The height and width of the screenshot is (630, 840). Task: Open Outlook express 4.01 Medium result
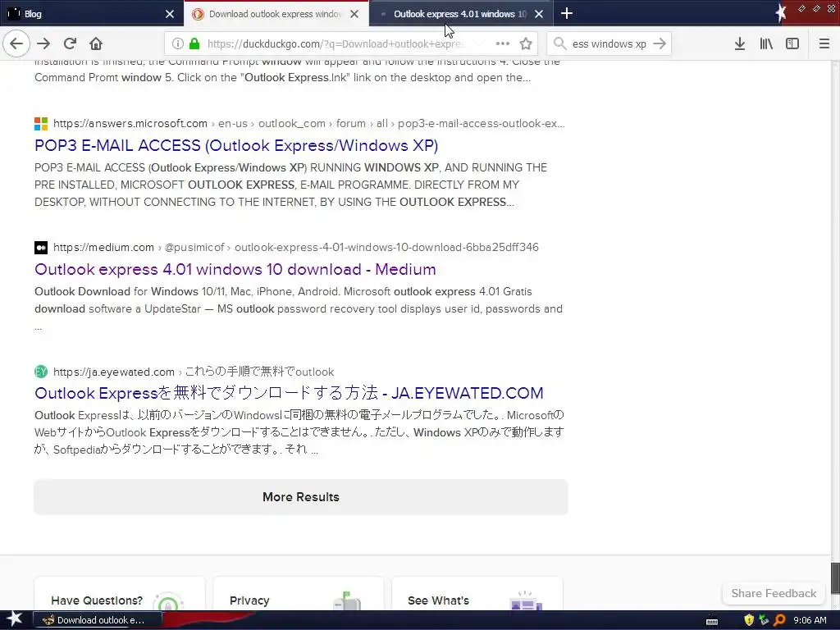pos(235,269)
